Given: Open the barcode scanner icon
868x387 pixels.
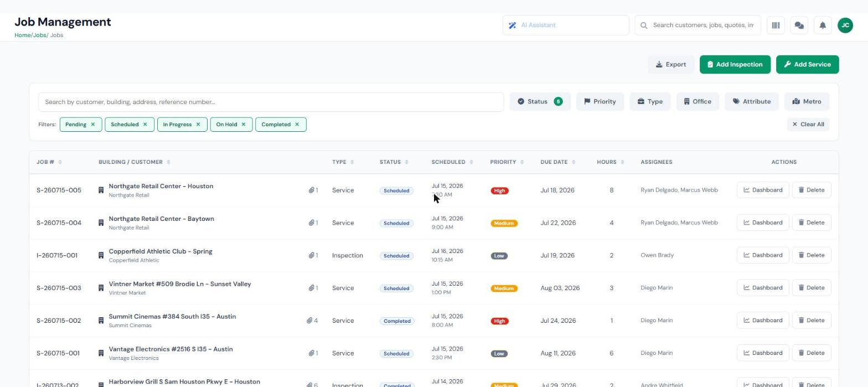Looking at the screenshot, I should (776, 25).
